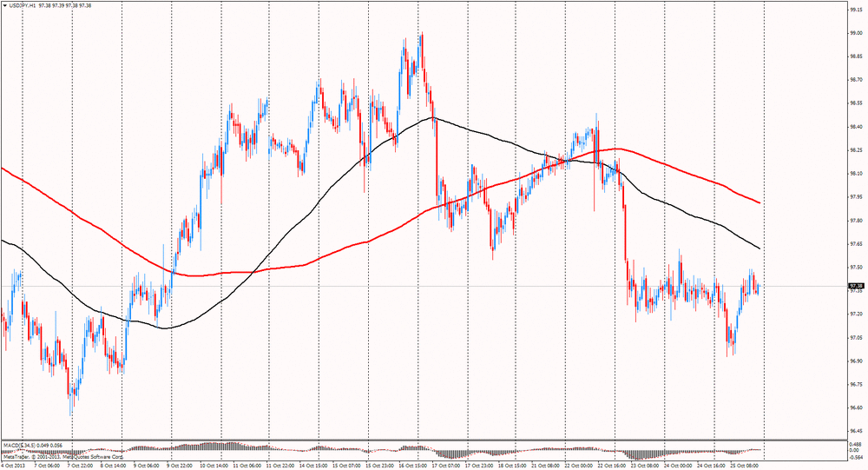
Task: Click the 97.50 price scale label
Action: point(856,268)
